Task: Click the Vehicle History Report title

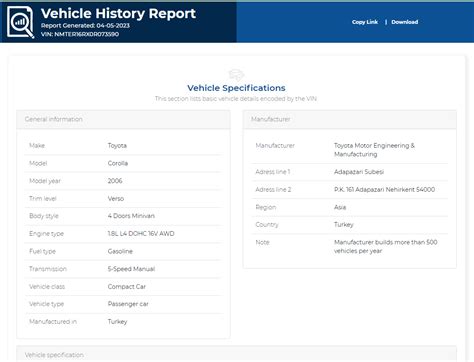Action: 118,14
